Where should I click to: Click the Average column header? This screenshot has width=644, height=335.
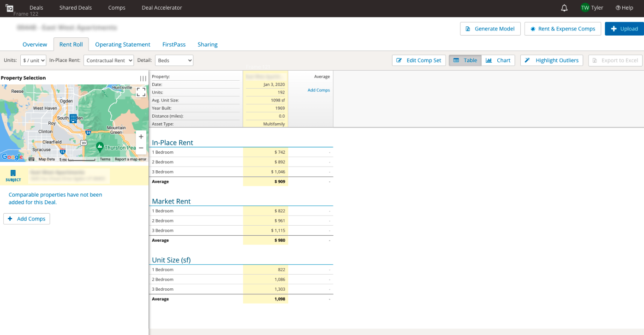pyautogui.click(x=322, y=77)
